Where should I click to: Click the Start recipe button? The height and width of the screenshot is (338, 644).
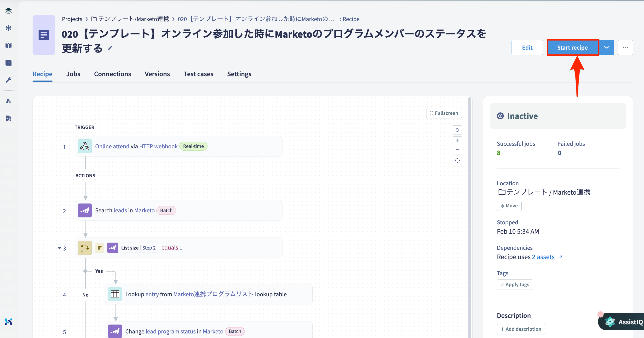coord(573,47)
